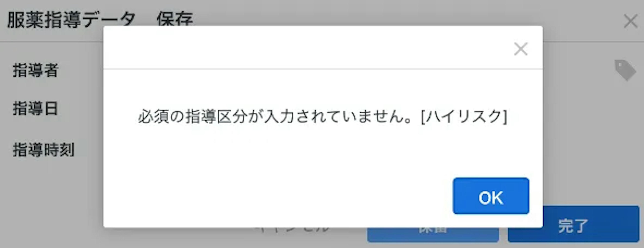The image size is (644, 248).
Task: Click the dimmed backdrop below 指導時刻
Action: 50,200
